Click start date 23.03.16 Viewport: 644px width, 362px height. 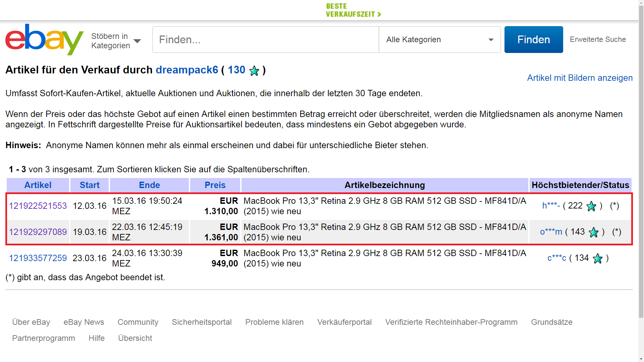tap(90, 258)
